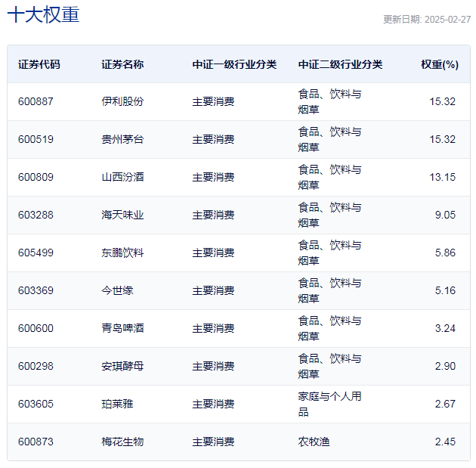Click the 更新日期 2025-02-27 text

(426, 20)
